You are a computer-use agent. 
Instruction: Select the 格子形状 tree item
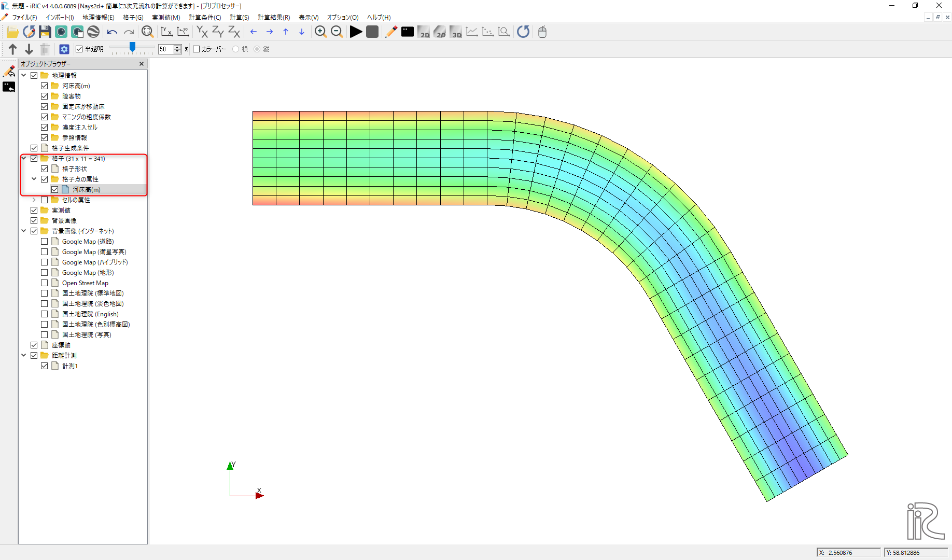click(x=75, y=169)
